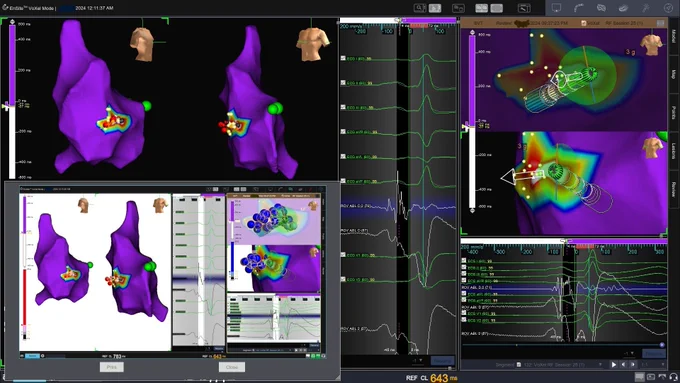Image resolution: width=680 pixels, height=383 pixels.
Task: Toggle the VoXel checkbox in review header
Action: (x=584, y=23)
